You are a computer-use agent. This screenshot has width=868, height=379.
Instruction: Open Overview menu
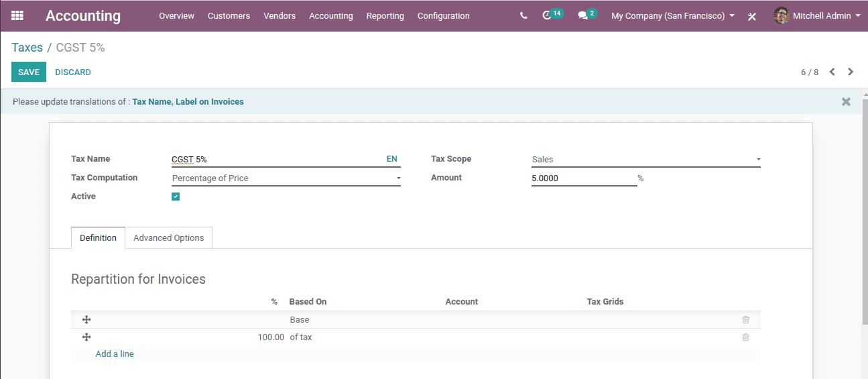pyautogui.click(x=176, y=15)
